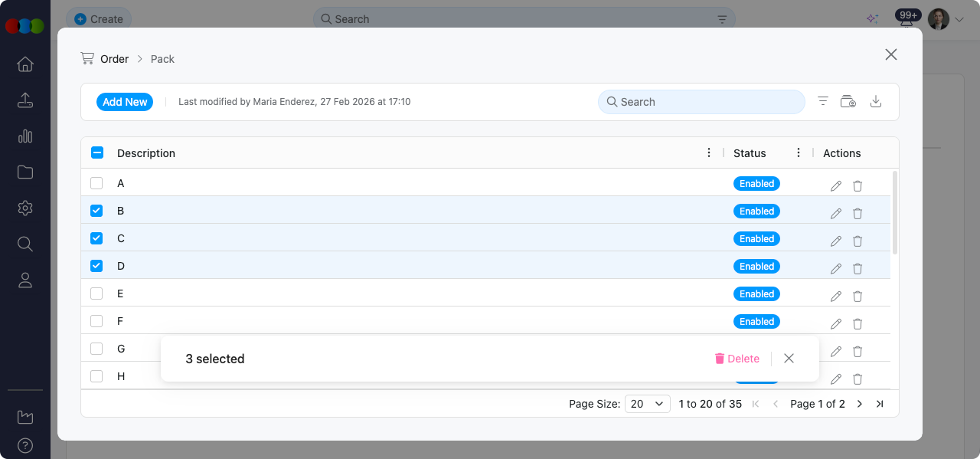Click the download export icon

point(876,101)
